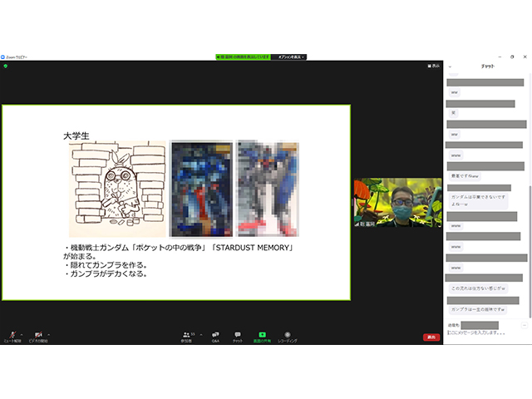Open the chat recipient selector

(x=480, y=325)
